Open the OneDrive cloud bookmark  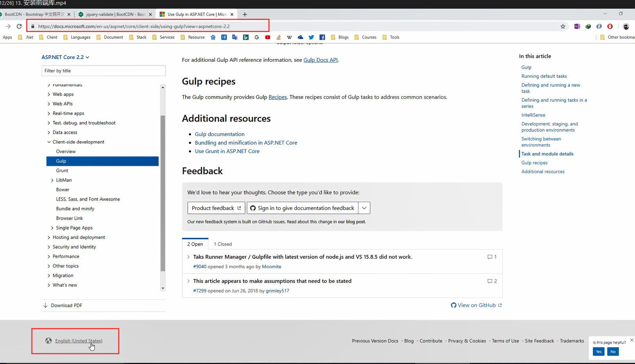point(300,37)
